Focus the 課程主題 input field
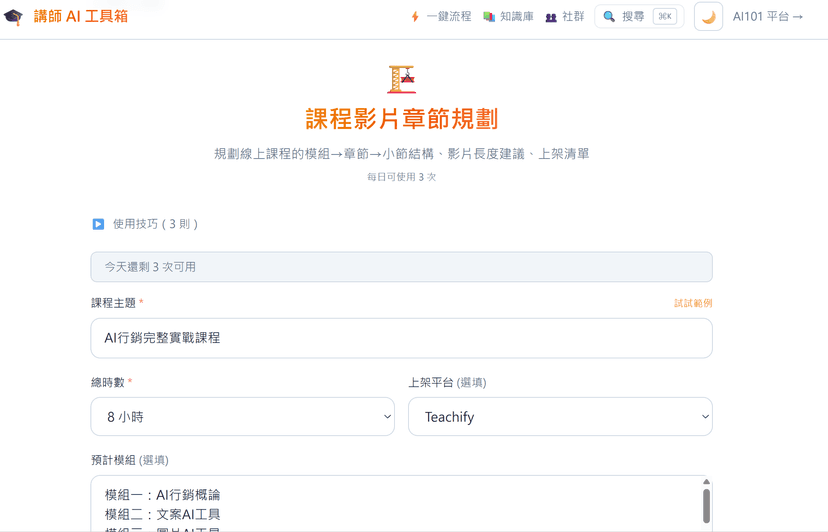828x532 pixels. pyautogui.click(x=401, y=338)
